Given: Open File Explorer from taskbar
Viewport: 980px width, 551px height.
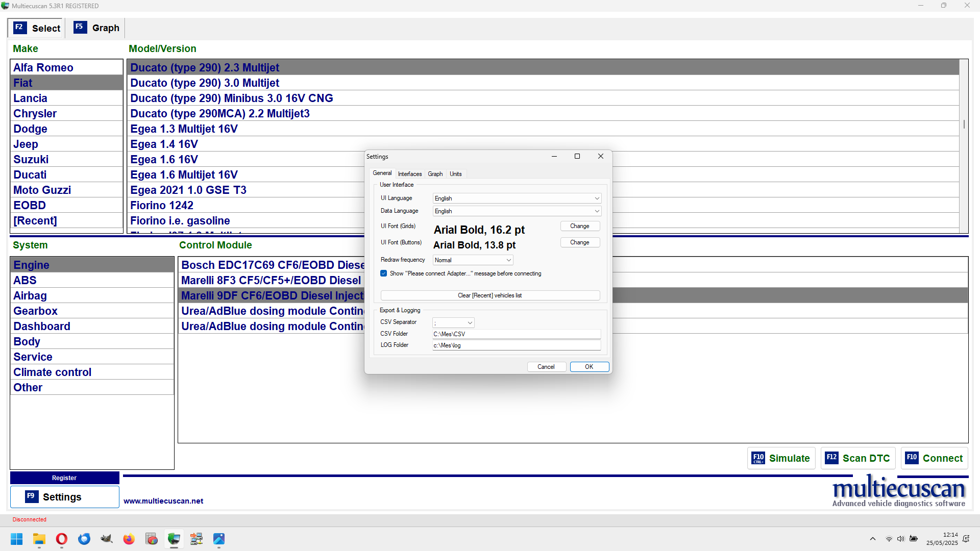Looking at the screenshot, I should coord(39,539).
